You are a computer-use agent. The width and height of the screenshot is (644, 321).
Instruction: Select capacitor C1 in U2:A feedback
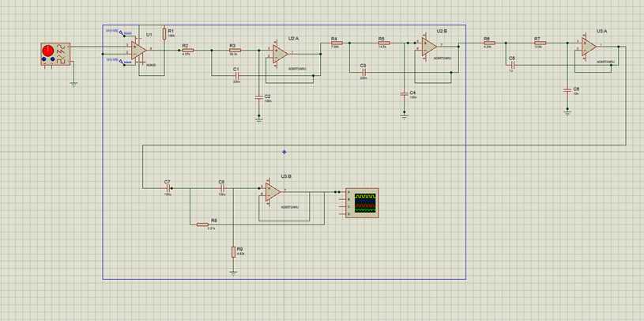[x=236, y=76]
